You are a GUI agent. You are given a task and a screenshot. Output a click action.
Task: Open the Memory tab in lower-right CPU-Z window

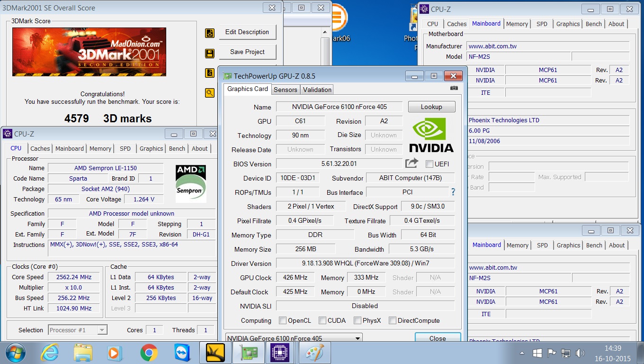518,245
